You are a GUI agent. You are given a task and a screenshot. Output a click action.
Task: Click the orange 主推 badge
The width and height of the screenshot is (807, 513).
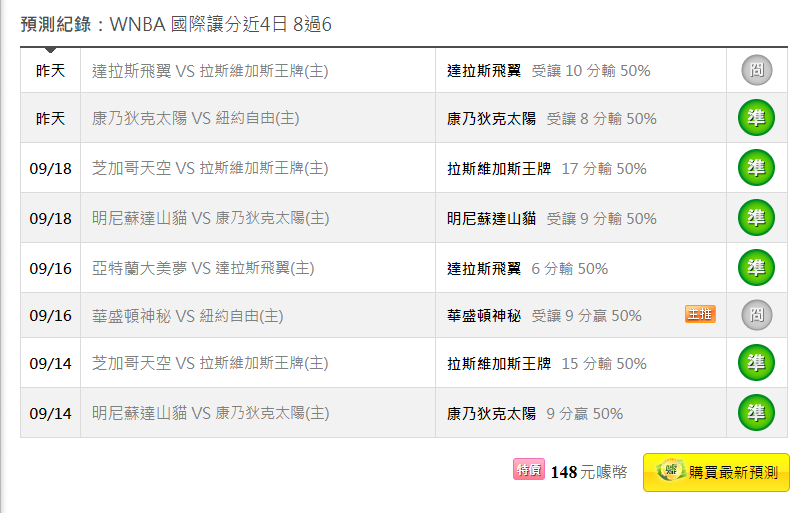click(700, 315)
